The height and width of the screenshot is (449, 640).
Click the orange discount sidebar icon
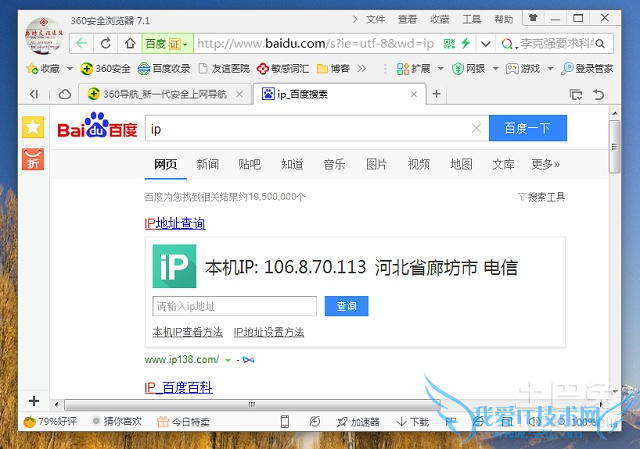(x=33, y=160)
